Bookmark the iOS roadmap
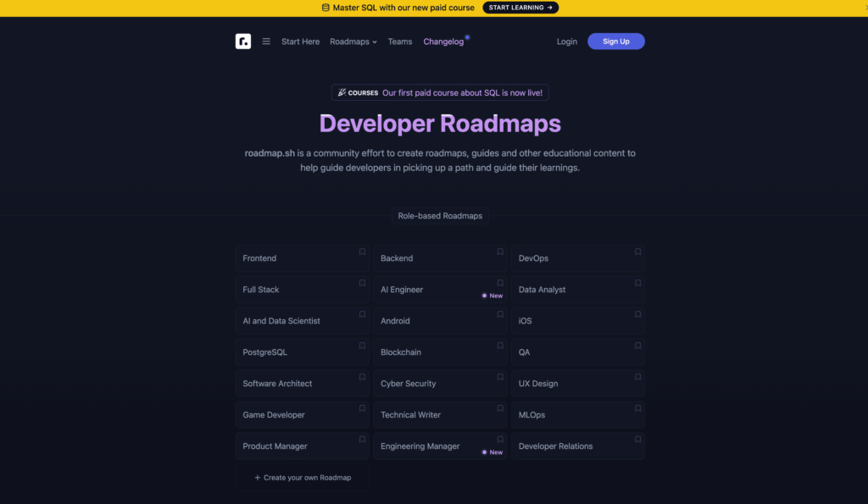This screenshot has width=868, height=504. 637,314
